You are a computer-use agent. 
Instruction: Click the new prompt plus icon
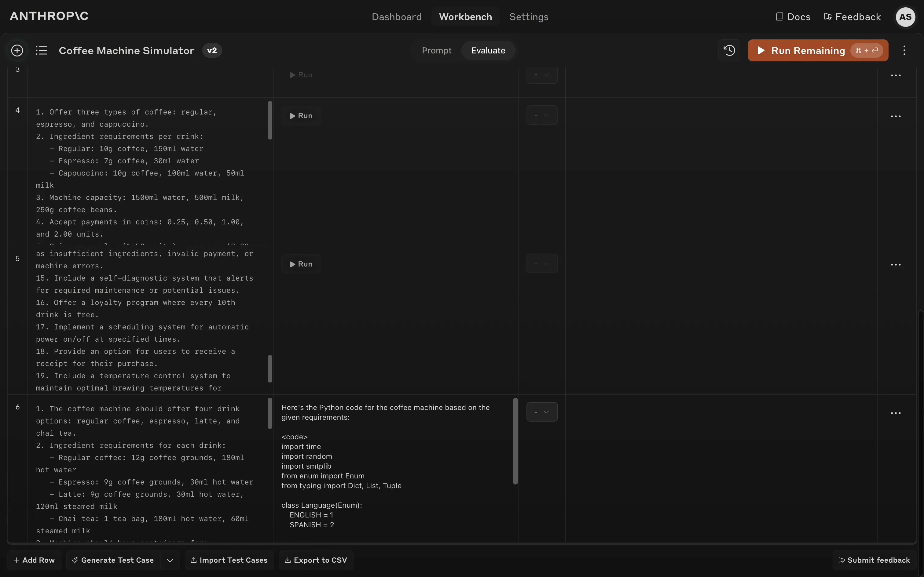pos(17,50)
